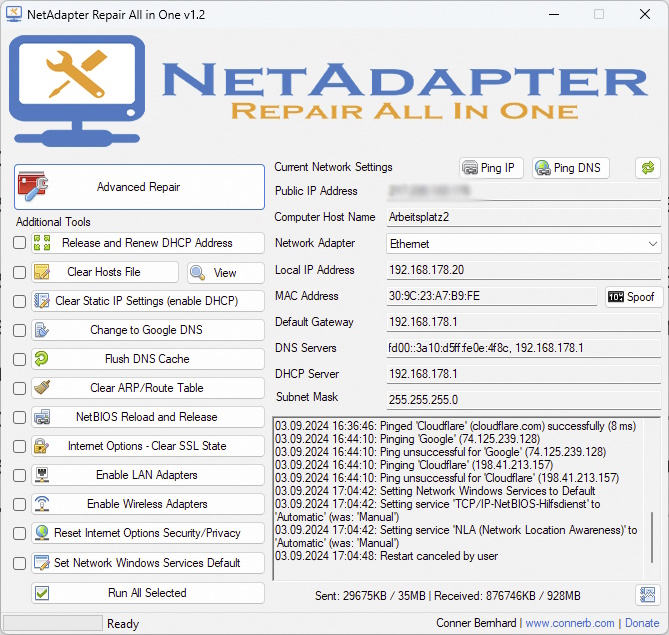Click the Spoof MAC address icon

[x=616, y=297]
